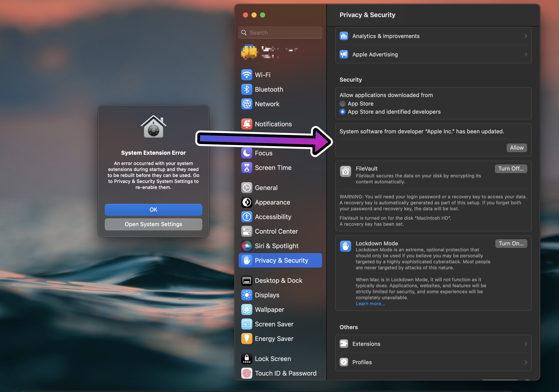The width and height of the screenshot is (559, 392).
Task: Expand Analytics & Improvements row chevron
Action: pos(526,36)
